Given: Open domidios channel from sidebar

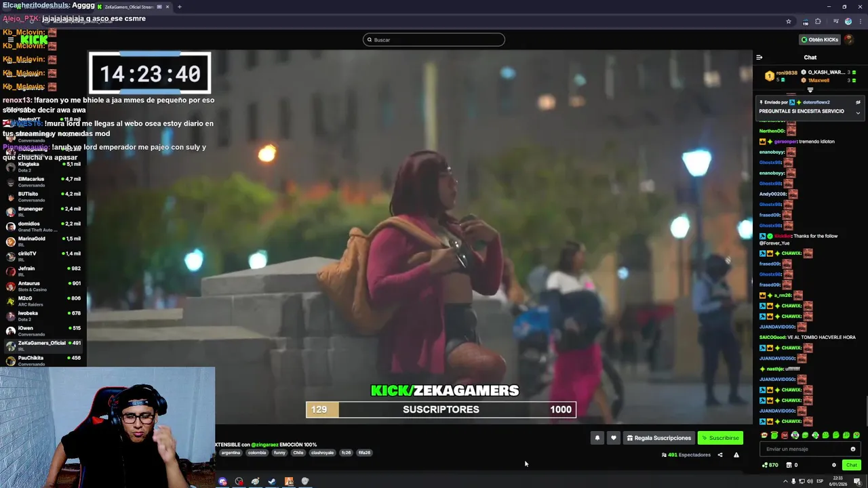Looking at the screenshot, I should pos(43,226).
